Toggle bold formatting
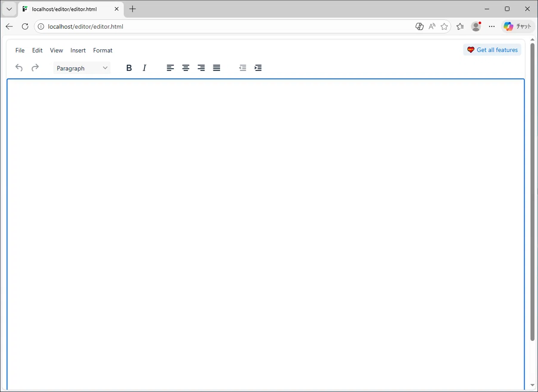The height and width of the screenshot is (392, 538). [129, 68]
